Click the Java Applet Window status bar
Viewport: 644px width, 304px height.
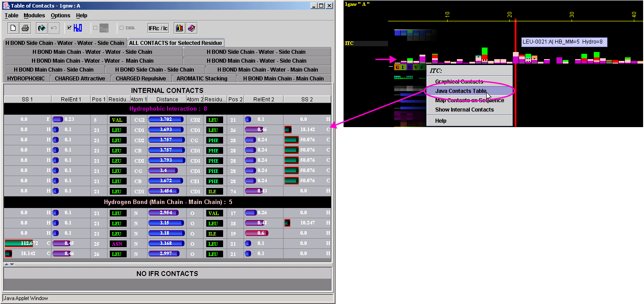(x=168, y=298)
